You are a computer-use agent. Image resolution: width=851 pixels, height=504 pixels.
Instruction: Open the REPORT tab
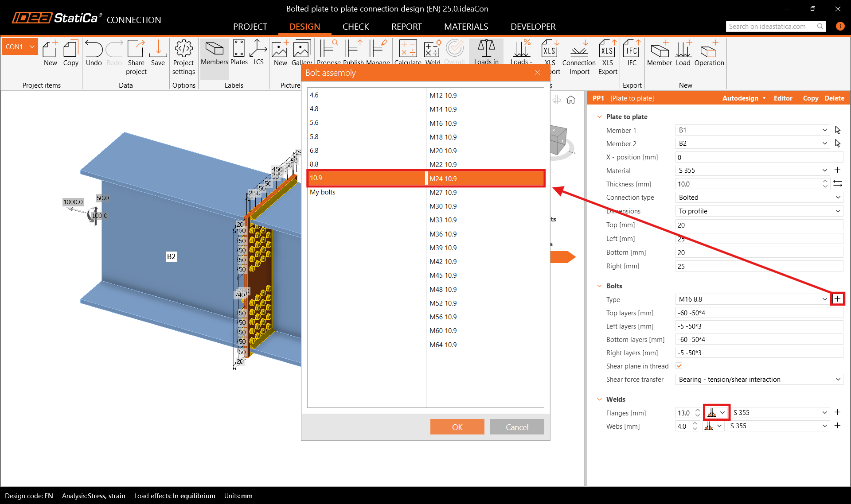(x=406, y=27)
